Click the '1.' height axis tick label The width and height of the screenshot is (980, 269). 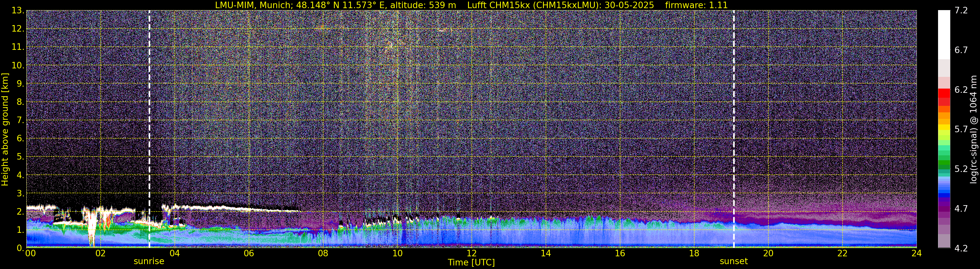point(20,230)
